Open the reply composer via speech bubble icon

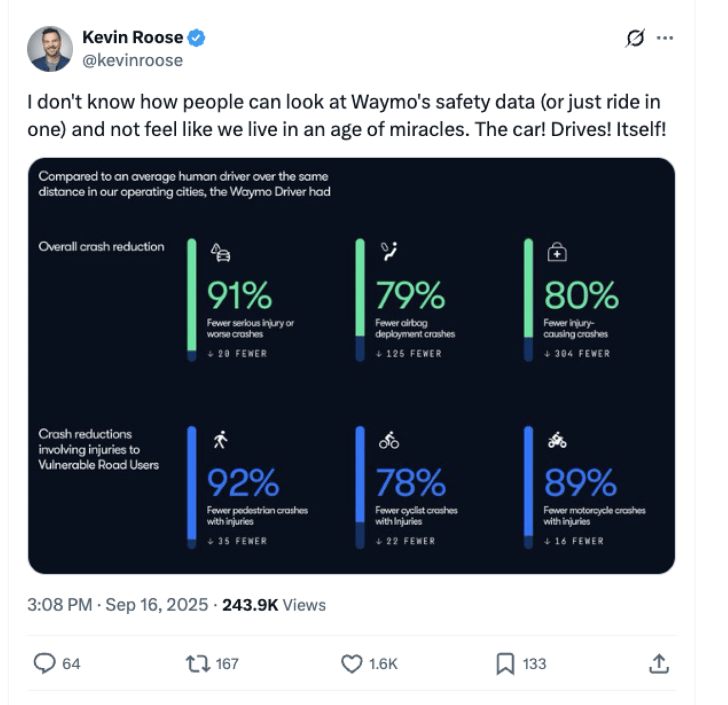click(46, 663)
